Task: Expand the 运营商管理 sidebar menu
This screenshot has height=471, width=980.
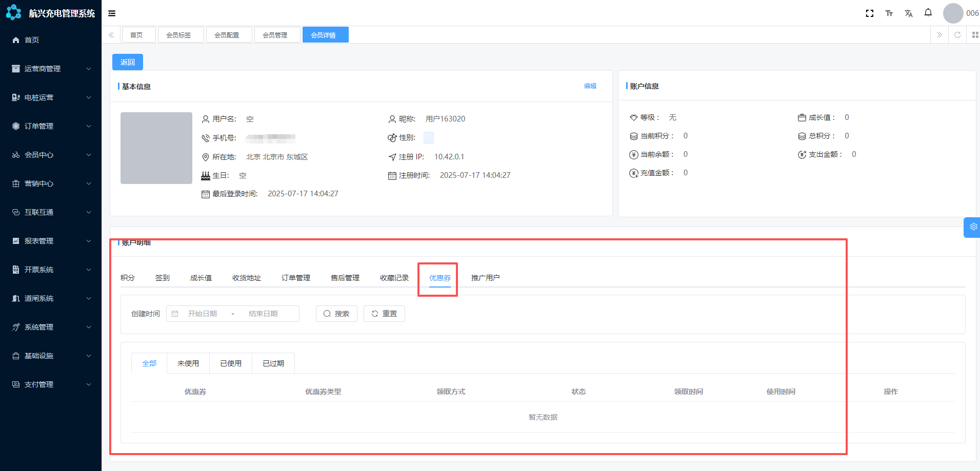Action: 51,69
